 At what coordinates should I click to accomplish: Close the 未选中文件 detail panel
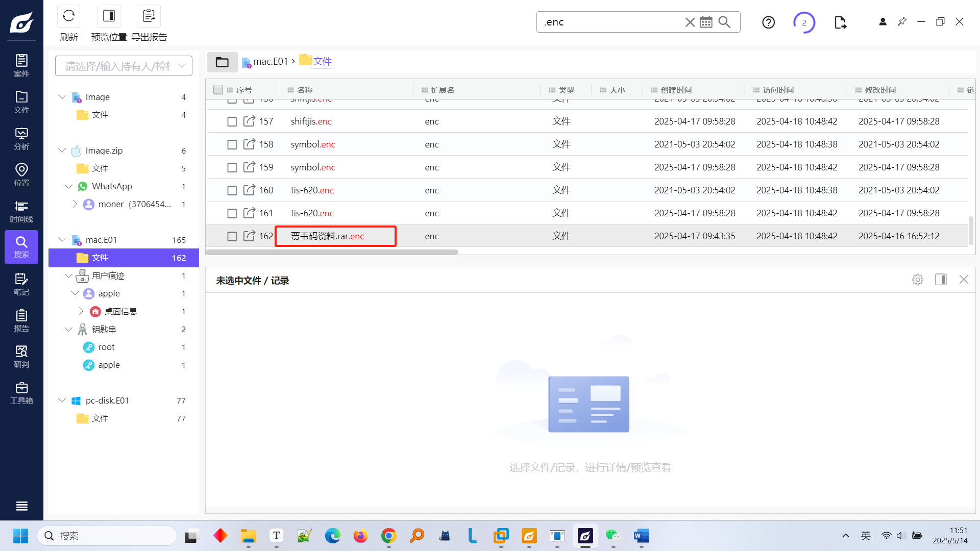[964, 280]
